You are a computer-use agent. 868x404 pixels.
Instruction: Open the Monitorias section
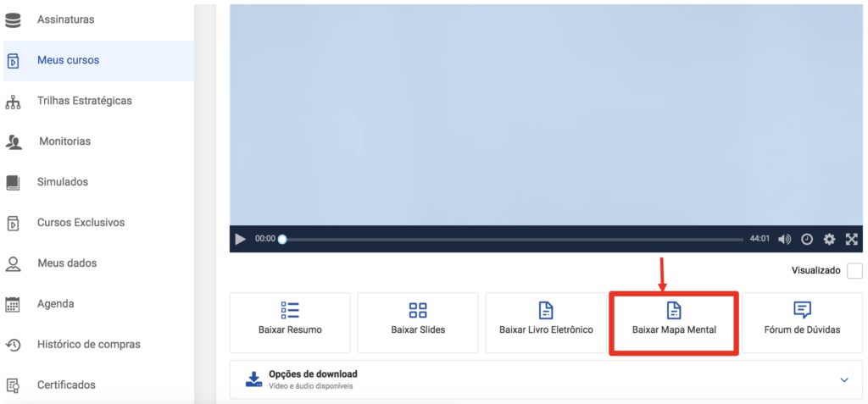pos(64,141)
